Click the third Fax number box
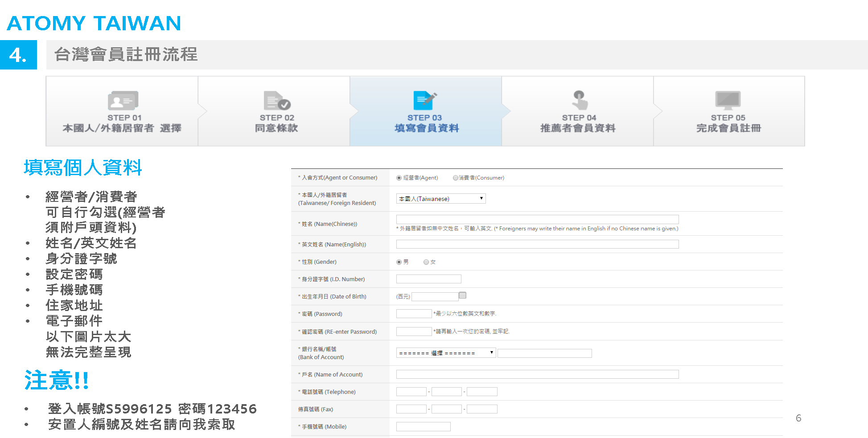This screenshot has height=438, width=868. (x=482, y=409)
